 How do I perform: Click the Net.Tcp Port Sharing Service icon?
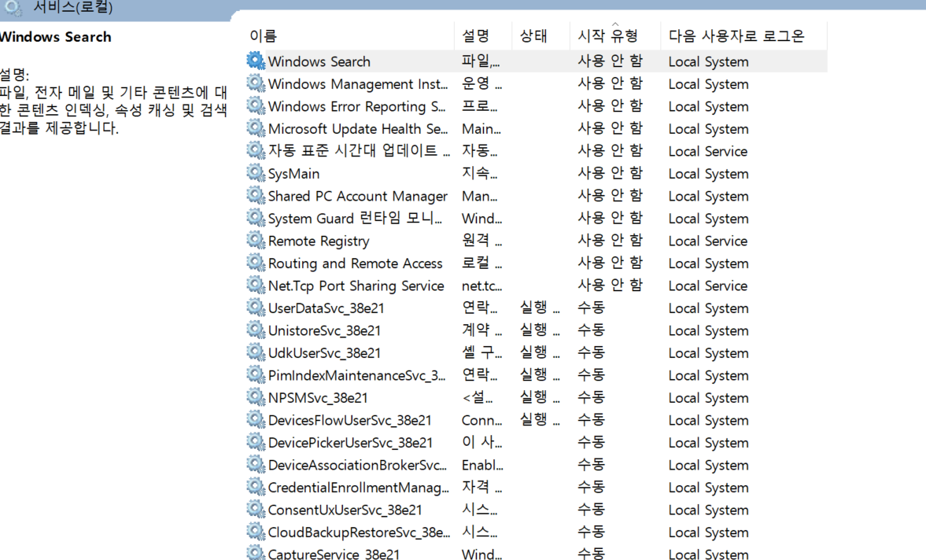click(x=255, y=286)
